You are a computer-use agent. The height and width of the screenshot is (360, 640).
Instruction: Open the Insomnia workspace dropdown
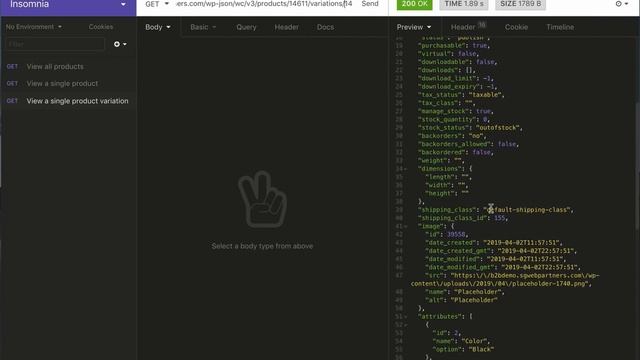click(68, 5)
